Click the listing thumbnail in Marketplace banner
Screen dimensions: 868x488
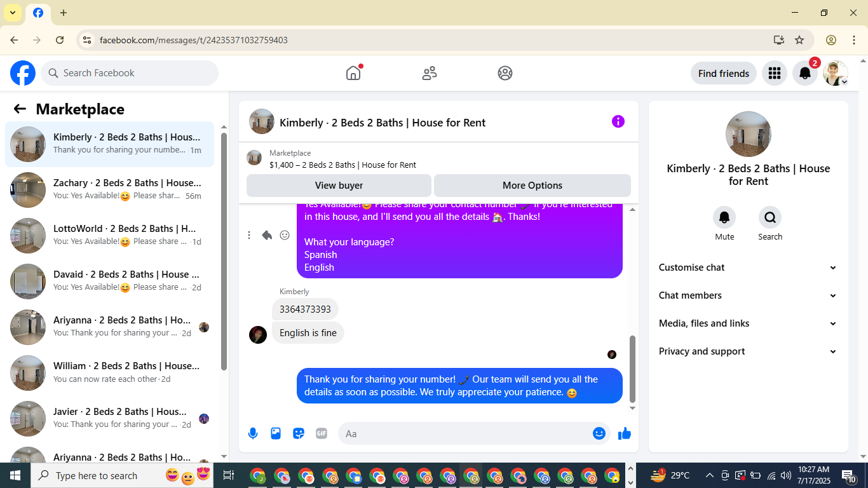pos(254,158)
